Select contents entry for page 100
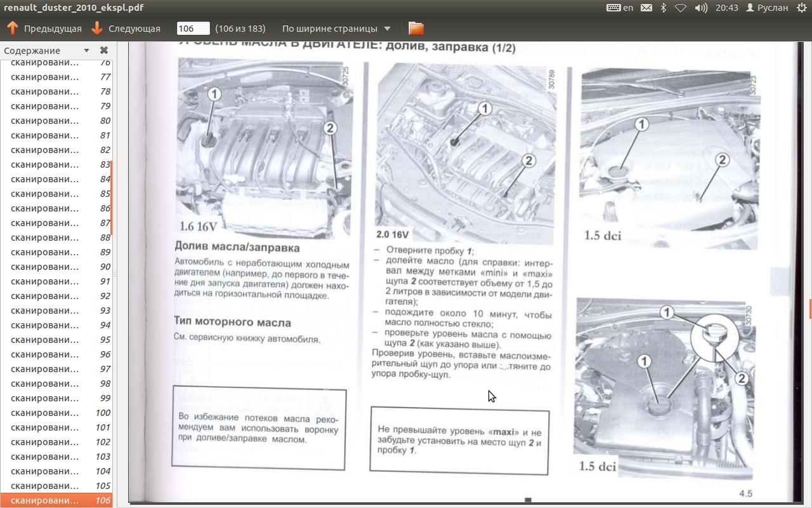The height and width of the screenshot is (508, 812). coord(56,413)
